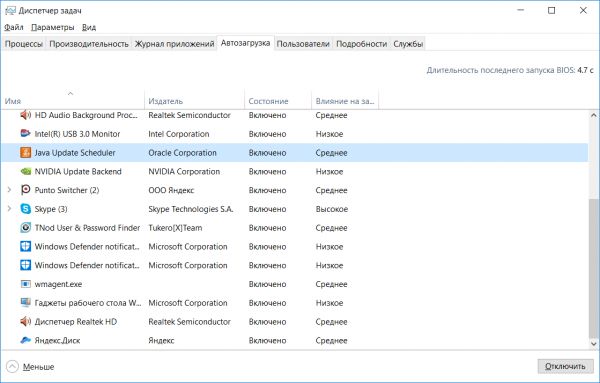Switch to the Подробности tab
This screenshot has height=383, width=600.
click(x=362, y=44)
